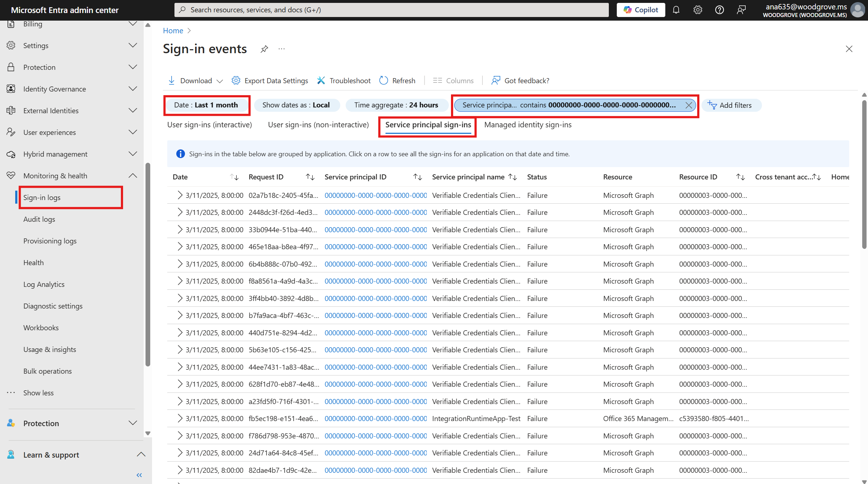Image resolution: width=868 pixels, height=484 pixels.
Task: Navigate to Home via breadcrumb
Action: [x=173, y=30]
